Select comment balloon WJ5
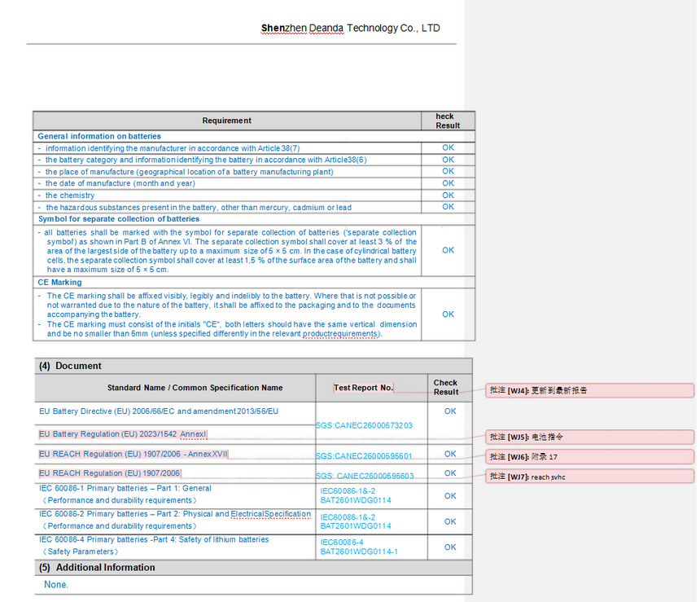700x602 pixels. (589, 437)
